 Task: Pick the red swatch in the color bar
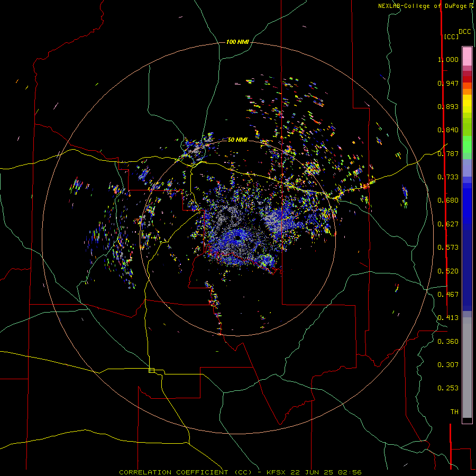(467, 79)
